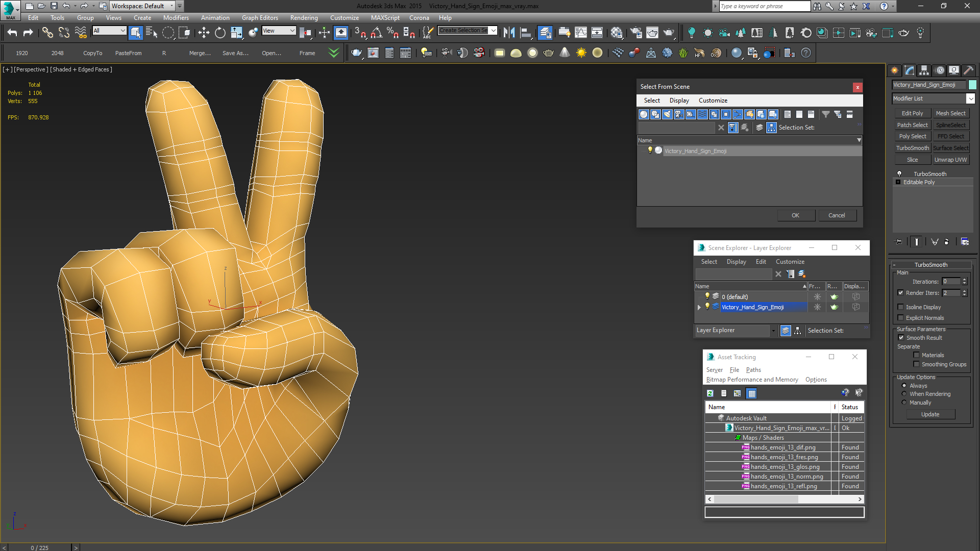Click table view icon in Asset Tracking
Screen dimensions: 980x551
(751, 393)
